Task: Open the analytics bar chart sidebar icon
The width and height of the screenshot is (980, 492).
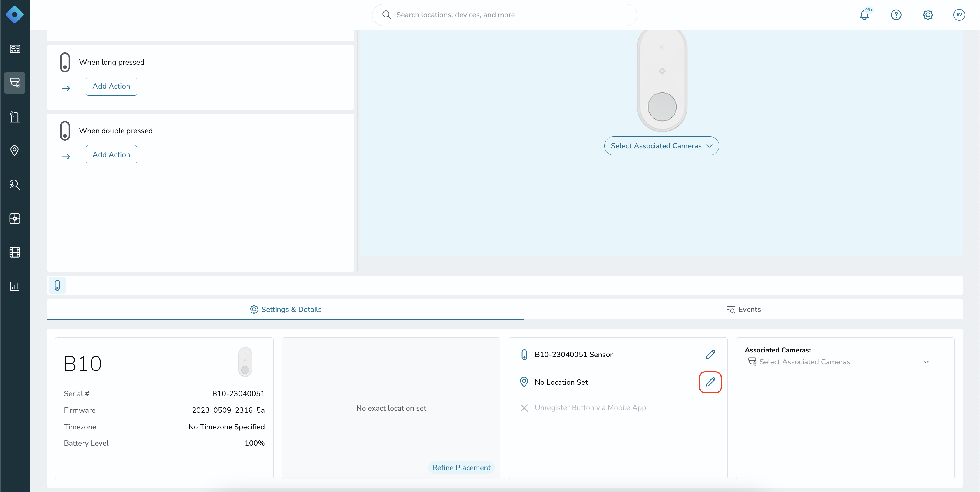Action: tap(15, 286)
